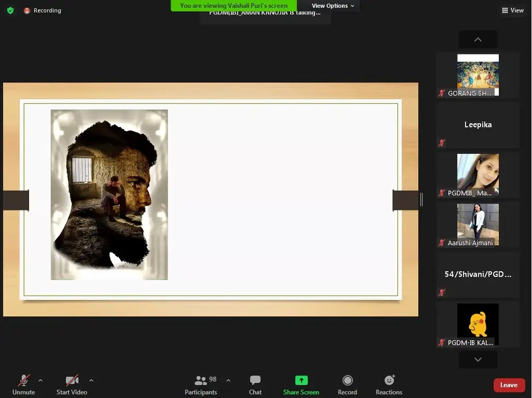Image resolution: width=532 pixels, height=398 pixels.
Task: Click the man silhouette image on the slide
Action: click(109, 195)
